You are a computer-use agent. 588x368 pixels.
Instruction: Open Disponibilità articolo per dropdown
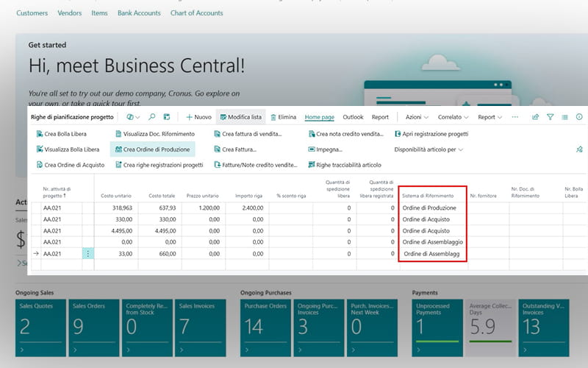[x=429, y=149]
